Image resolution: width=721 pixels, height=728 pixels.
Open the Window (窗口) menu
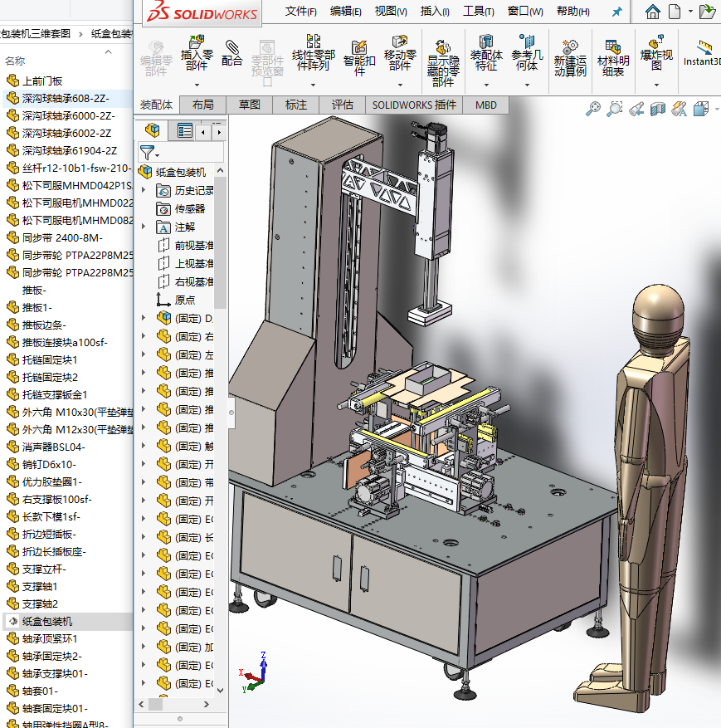[x=525, y=11]
